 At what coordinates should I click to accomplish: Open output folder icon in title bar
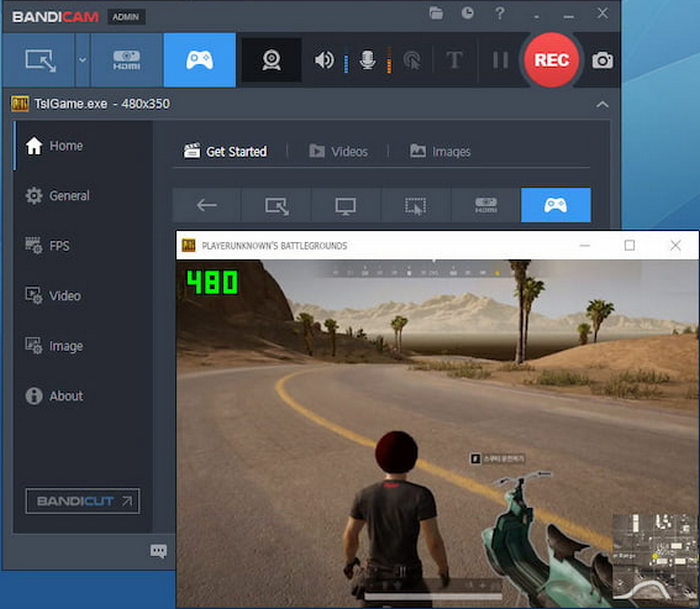point(436,13)
